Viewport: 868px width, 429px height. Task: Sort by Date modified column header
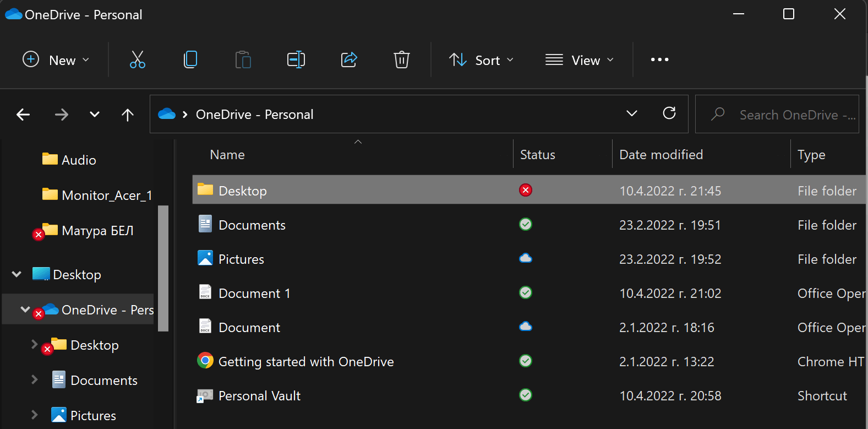click(x=661, y=155)
